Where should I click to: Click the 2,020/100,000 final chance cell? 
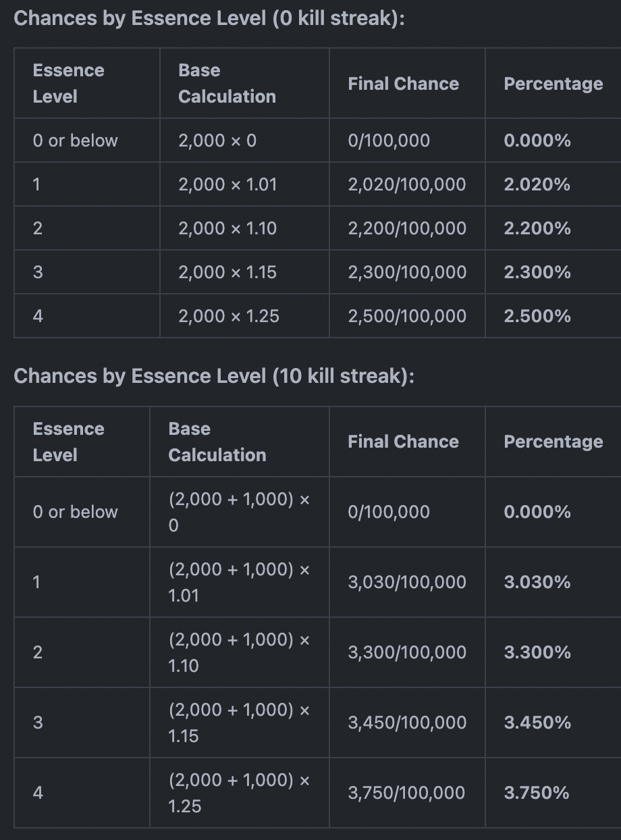[x=406, y=184]
